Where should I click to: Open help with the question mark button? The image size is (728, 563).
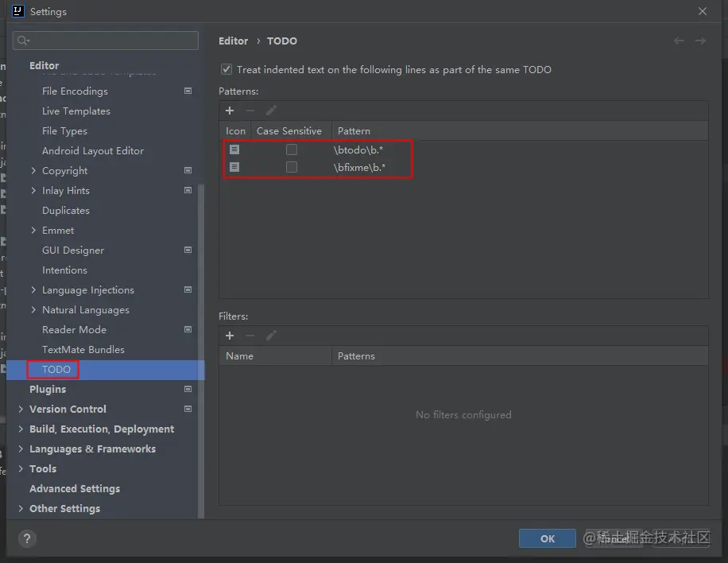[27, 539]
